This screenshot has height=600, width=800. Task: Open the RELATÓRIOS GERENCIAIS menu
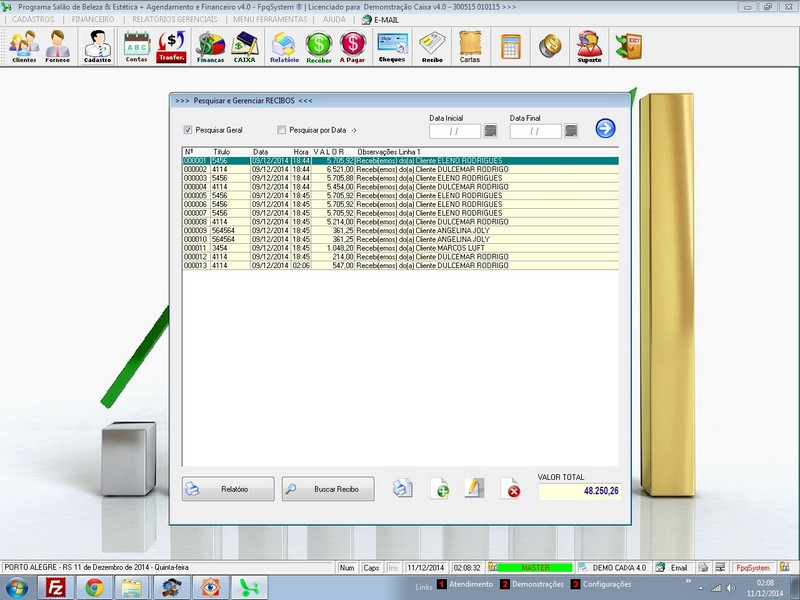(174, 19)
